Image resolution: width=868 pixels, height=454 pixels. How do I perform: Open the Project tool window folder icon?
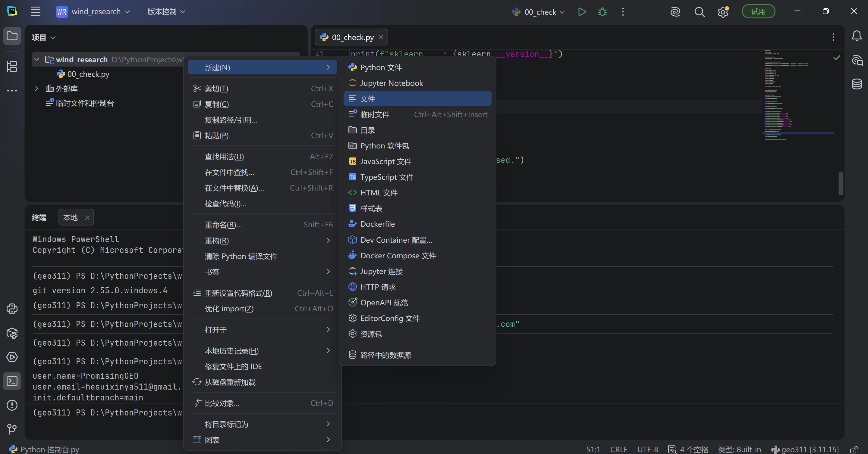pos(12,36)
